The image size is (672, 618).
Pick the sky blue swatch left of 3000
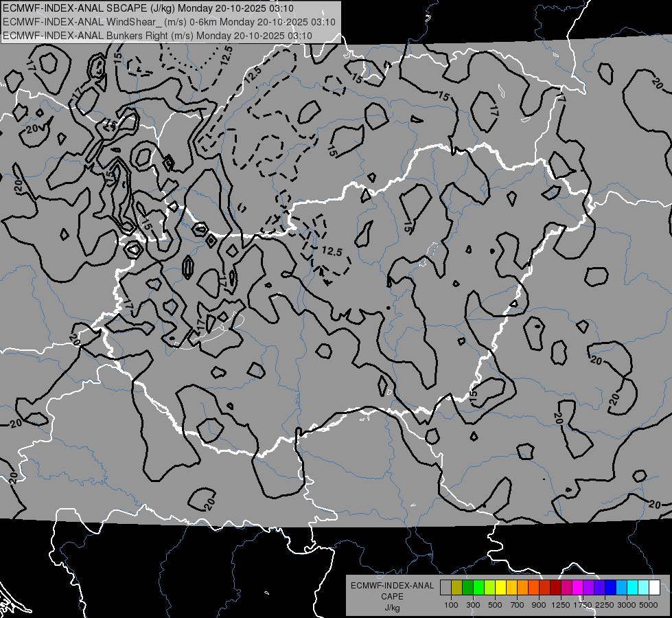click(621, 588)
